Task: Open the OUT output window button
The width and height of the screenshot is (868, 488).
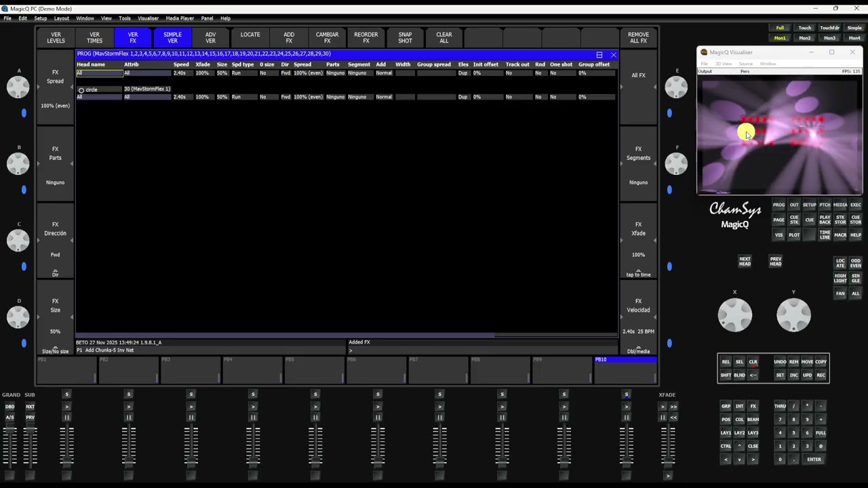Action: point(794,205)
